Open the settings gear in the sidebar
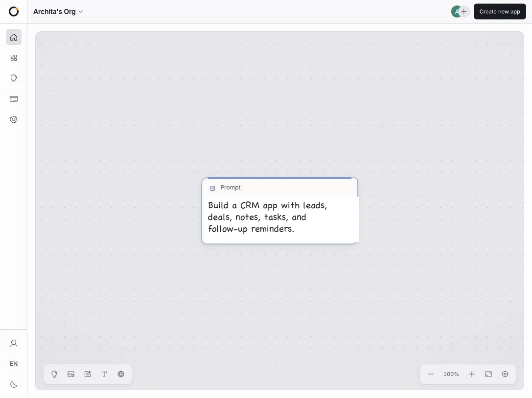Viewport: 532px width, 398px height. (14, 119)
